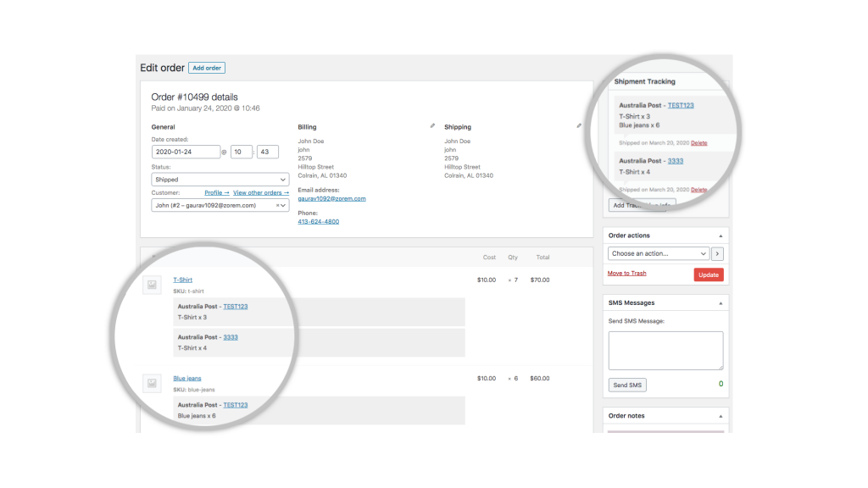Click the Qty column header

coord(513,258)
